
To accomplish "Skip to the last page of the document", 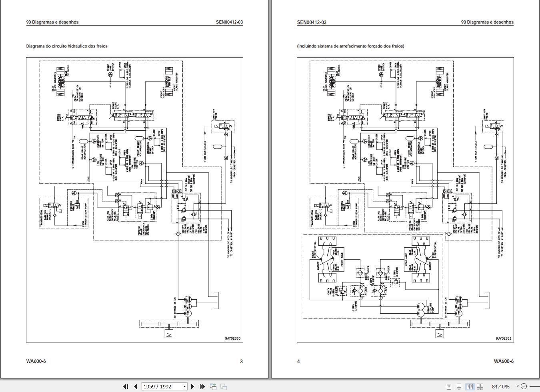I will coord(202,386).
